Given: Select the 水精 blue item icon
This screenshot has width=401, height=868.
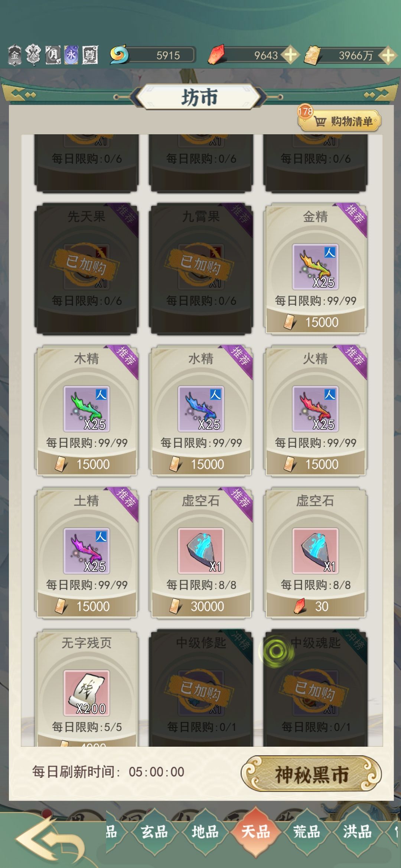Looking at the screenshot, I should [x=201, y=409].
